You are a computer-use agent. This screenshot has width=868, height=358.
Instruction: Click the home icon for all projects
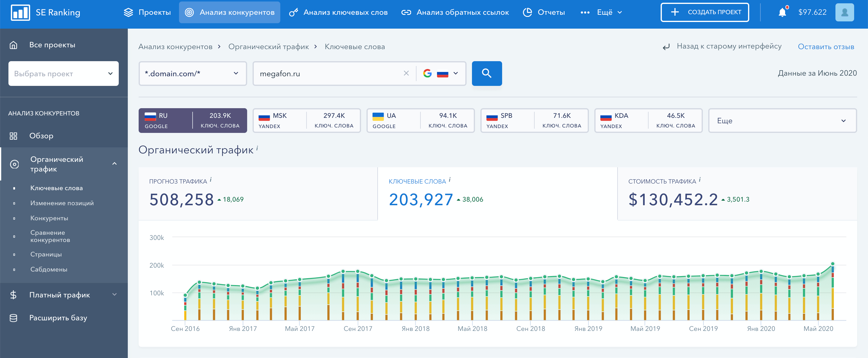[14, 45]
